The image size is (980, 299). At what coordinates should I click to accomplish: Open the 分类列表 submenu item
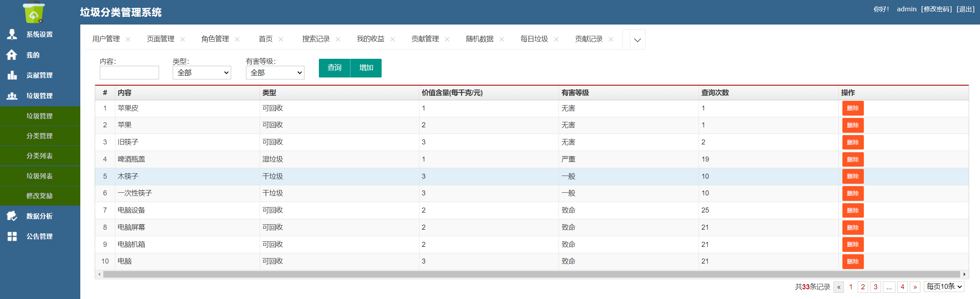[x=40, y=156]
